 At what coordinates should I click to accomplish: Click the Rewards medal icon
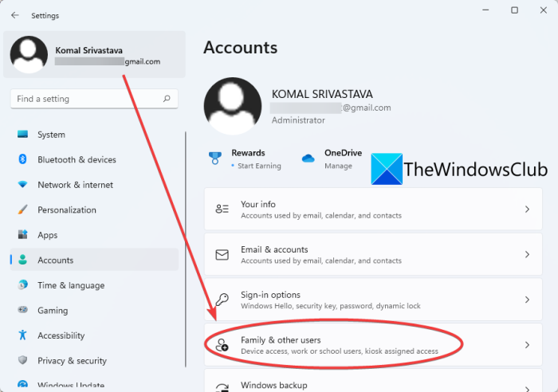215,158
